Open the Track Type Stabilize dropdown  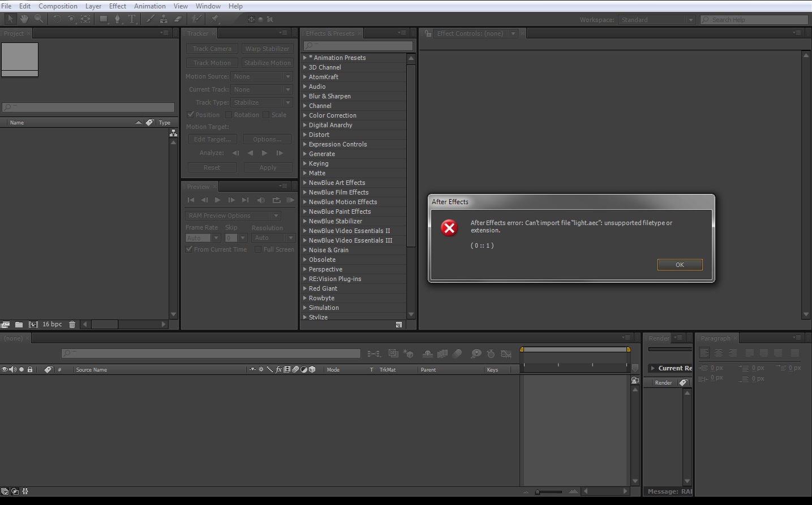261,102
